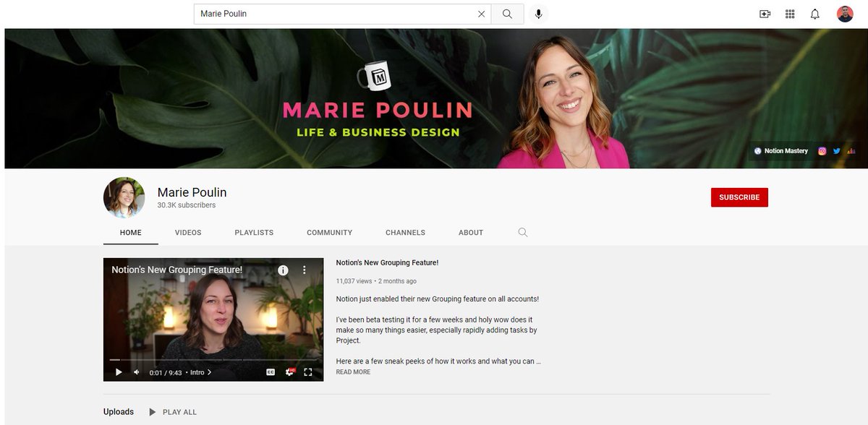The width and height of the screenshot is (868, 425).
Task: Click the Marie Poulin channel name
Action: 192,192
